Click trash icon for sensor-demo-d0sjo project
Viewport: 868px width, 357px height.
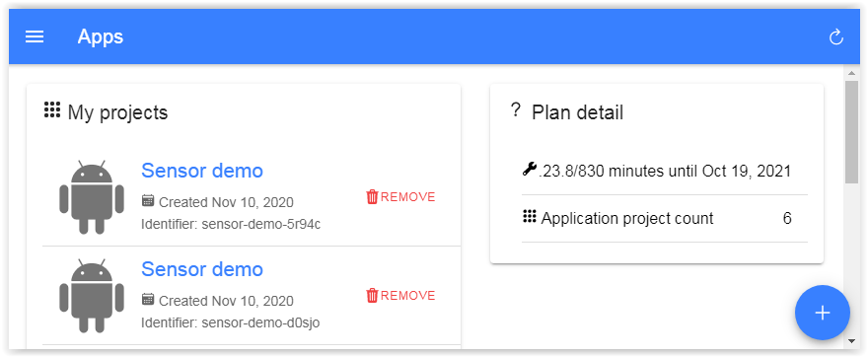point(372,296)
